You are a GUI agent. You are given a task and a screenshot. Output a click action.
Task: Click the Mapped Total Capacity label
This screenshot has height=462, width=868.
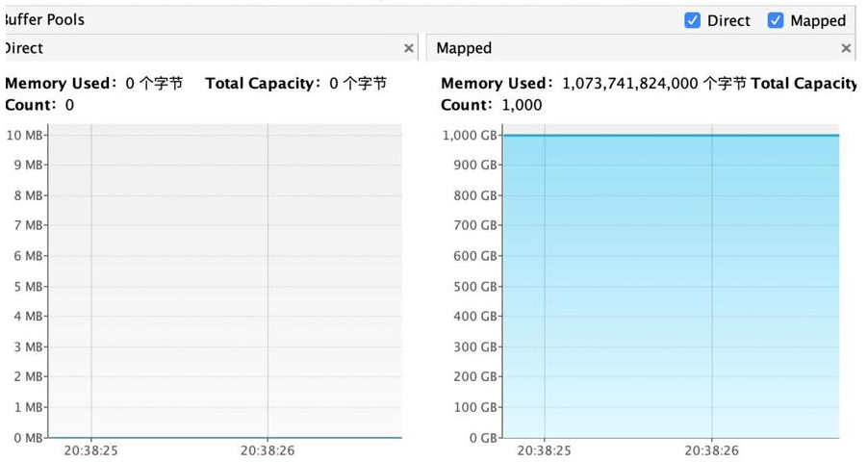pyautogui.click(x=803, y=84)
